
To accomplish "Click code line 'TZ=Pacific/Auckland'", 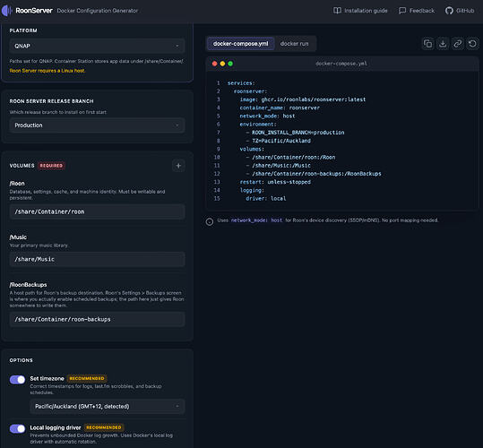I will coord(278,141).
